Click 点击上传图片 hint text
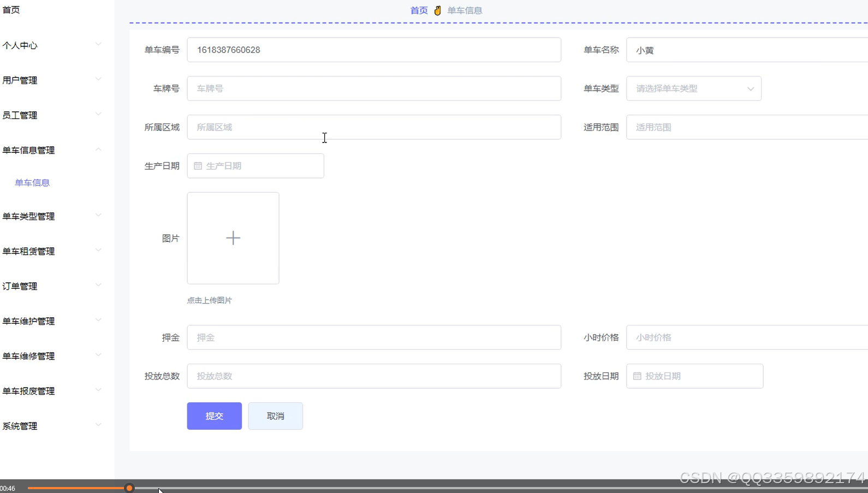868x493 pixels. [210, 300]
